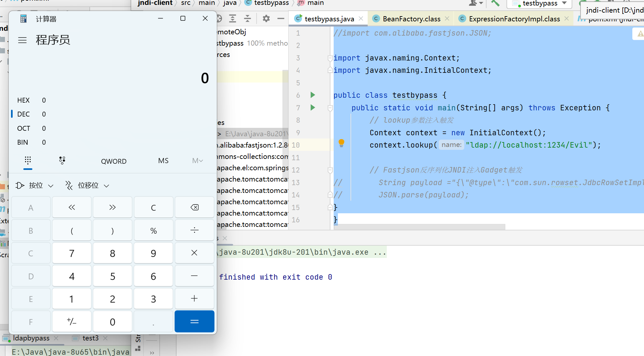Viewport: 644px width, 356px height.
Task: Click the divide operator key
Action: pos(194,230)
